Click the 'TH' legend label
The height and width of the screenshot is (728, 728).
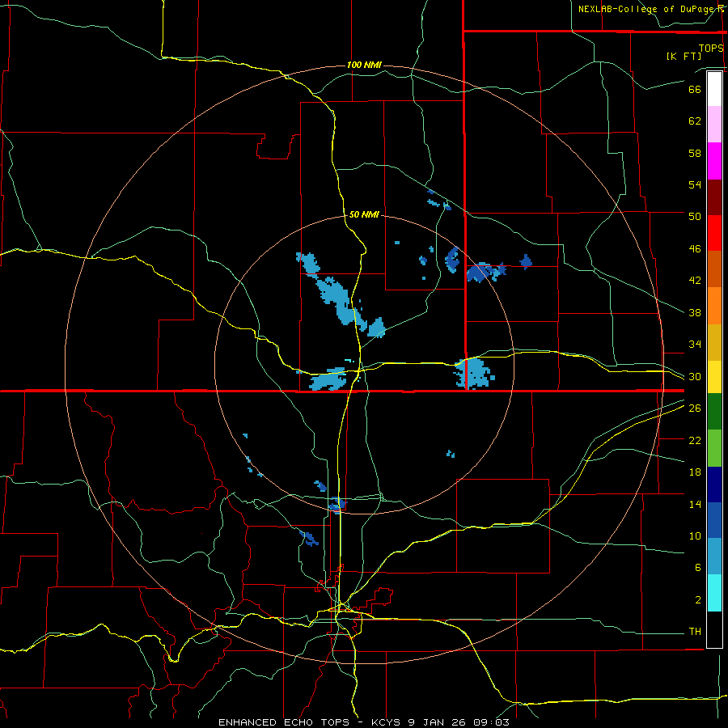[x=695, y=632]
